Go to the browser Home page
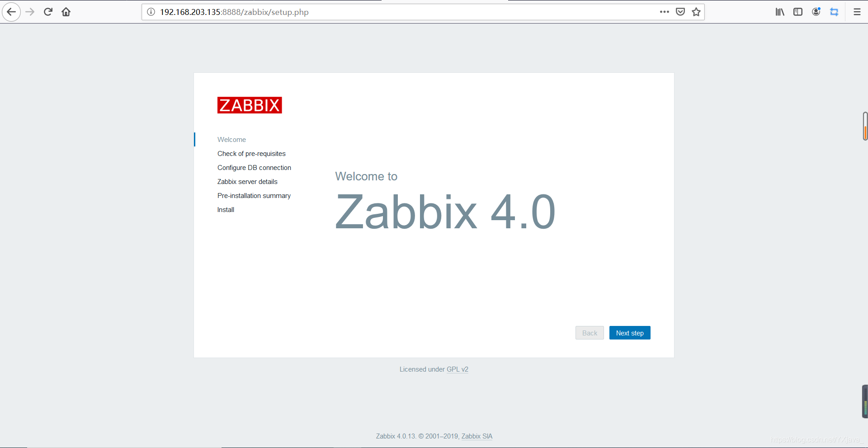This screenshot has width=868, height=448. tap(66, 12)
